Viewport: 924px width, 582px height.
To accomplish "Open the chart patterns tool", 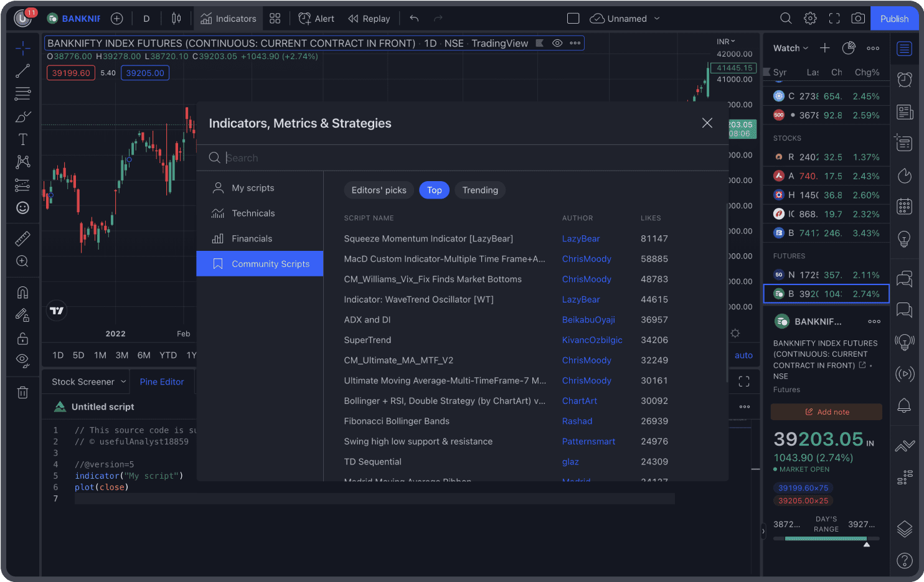I will coord(22,162).
